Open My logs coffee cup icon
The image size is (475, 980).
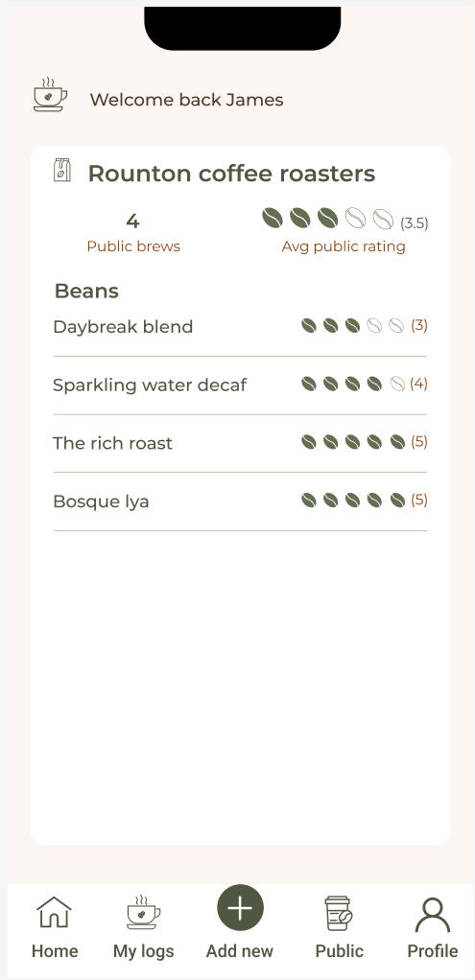(x=143, y=912)
